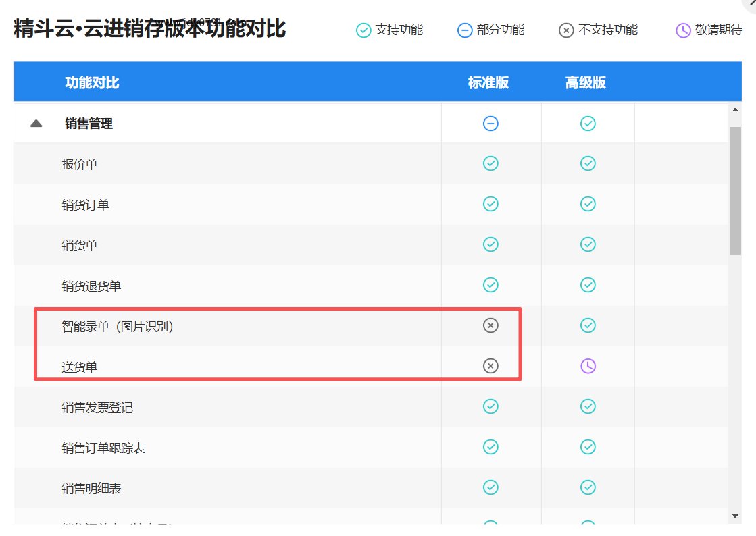Click the coming-soon clock icon for 送货单 高级版
Viewport: 756px width, 536px height.
pos(588,366)
